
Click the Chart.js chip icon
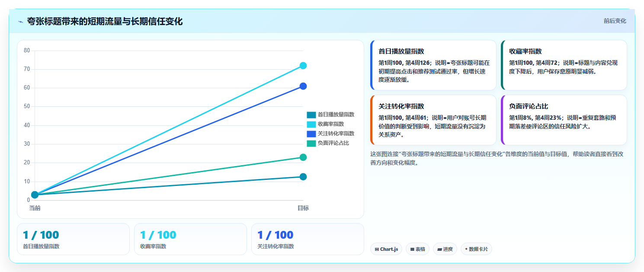[x=377, y=250]
